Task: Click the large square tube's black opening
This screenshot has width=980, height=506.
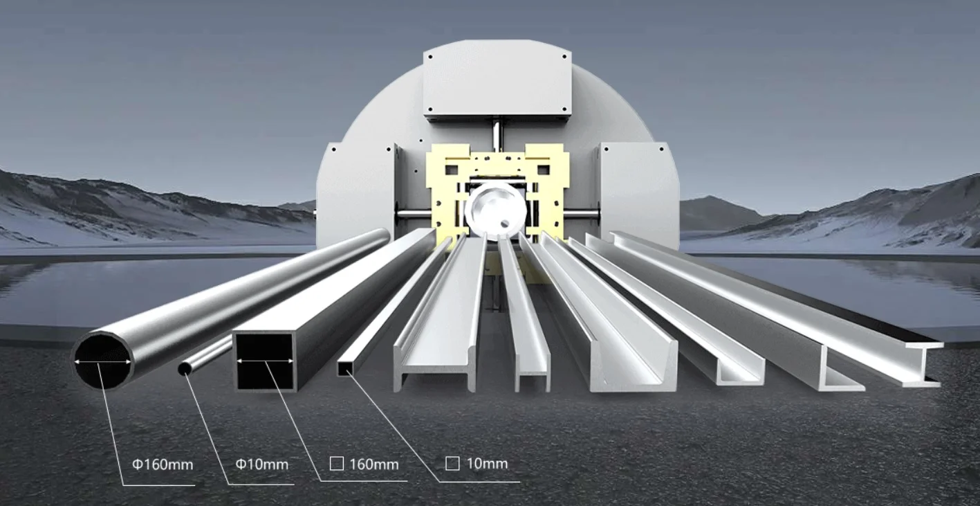Action: click(x=265, y=375)
